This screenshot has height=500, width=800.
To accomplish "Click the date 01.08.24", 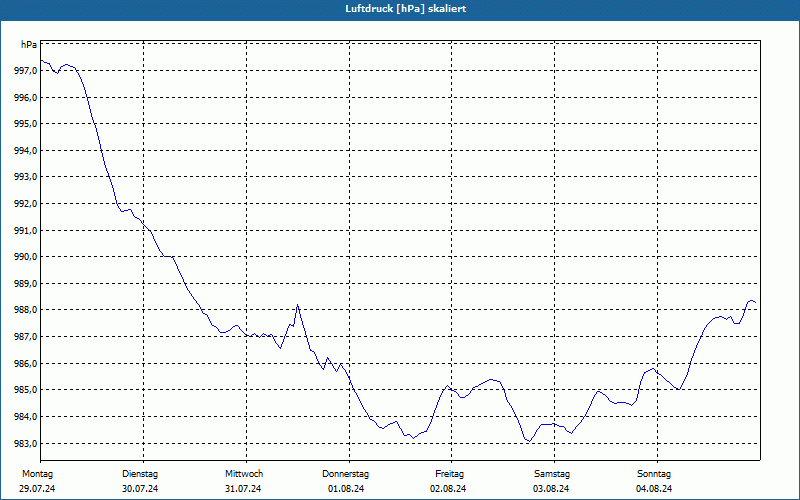I will 346,489.
